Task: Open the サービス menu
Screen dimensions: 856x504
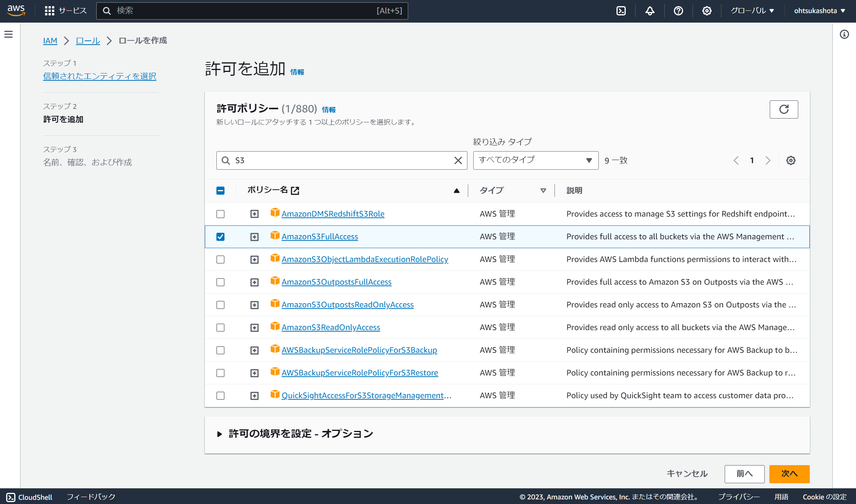Action: pos(72,11)
